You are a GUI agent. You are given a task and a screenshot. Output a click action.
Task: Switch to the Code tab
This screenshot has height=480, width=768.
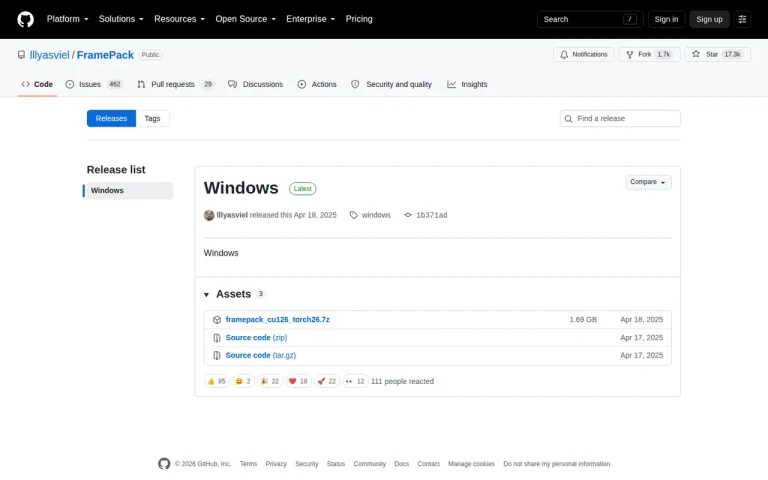click(x=37, y=84)
